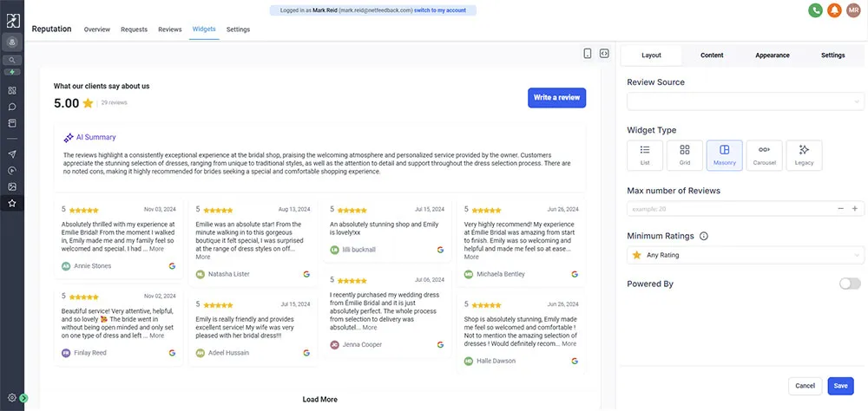Open Reputation Settings tab

tap(238, 29)
